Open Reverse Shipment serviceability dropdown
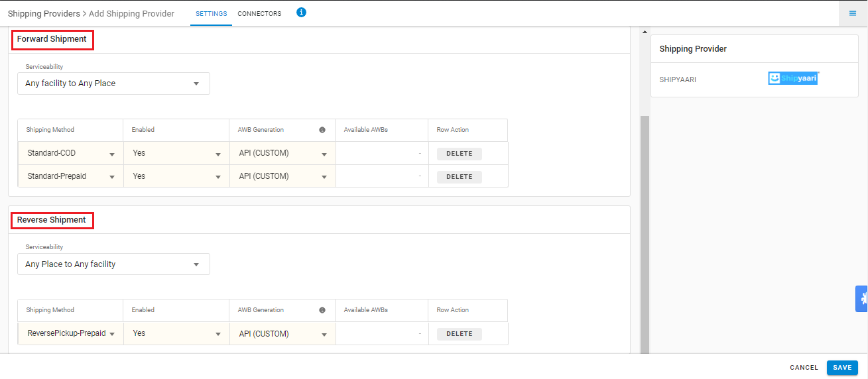868x379 pixels. (x=113, y=264)
